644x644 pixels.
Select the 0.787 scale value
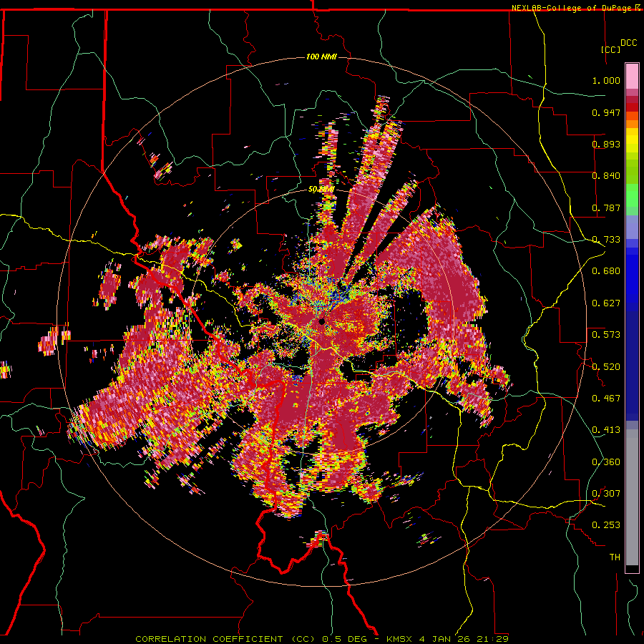tap(606, 208)
